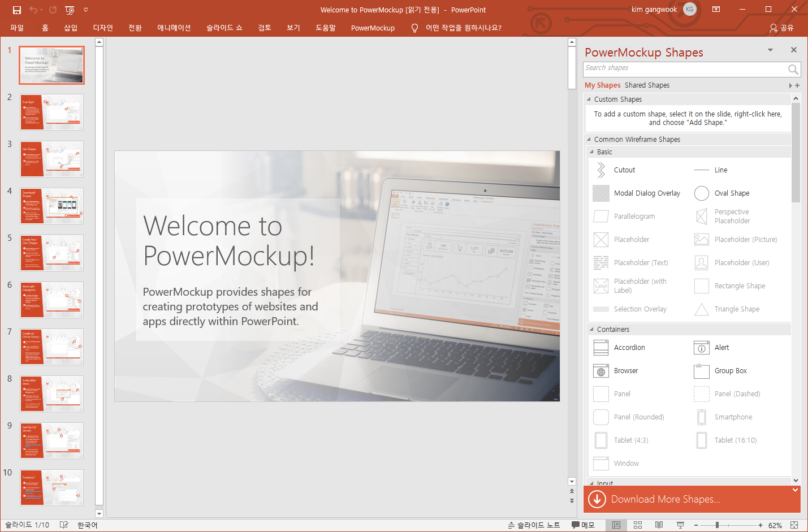Click the shapes pane vertical scrollbar

coord(796,153)
